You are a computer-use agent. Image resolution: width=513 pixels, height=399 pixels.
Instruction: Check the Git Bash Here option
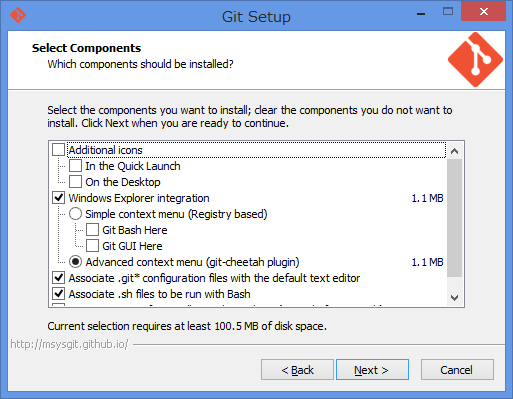92,230
